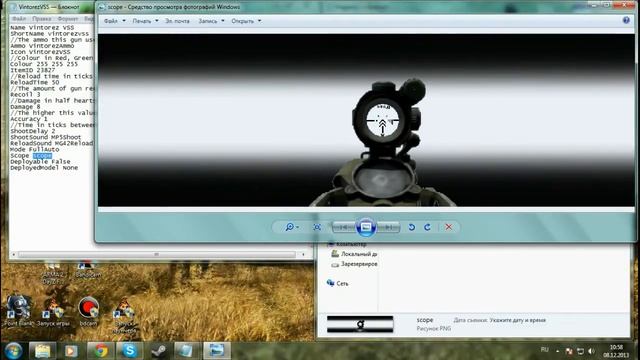Show hidden tray icons arrow
Viewport: 640px width, 360px height.
tap(558, 351)
